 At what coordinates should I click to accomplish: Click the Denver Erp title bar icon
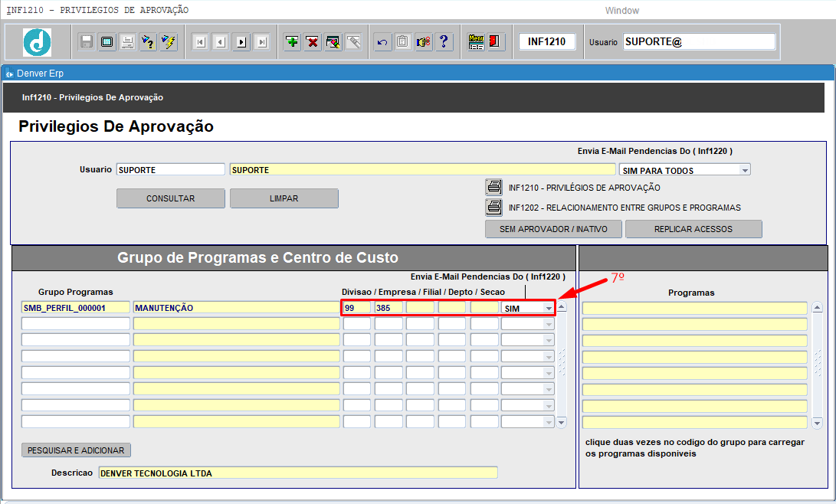click(x=9, y=74)
